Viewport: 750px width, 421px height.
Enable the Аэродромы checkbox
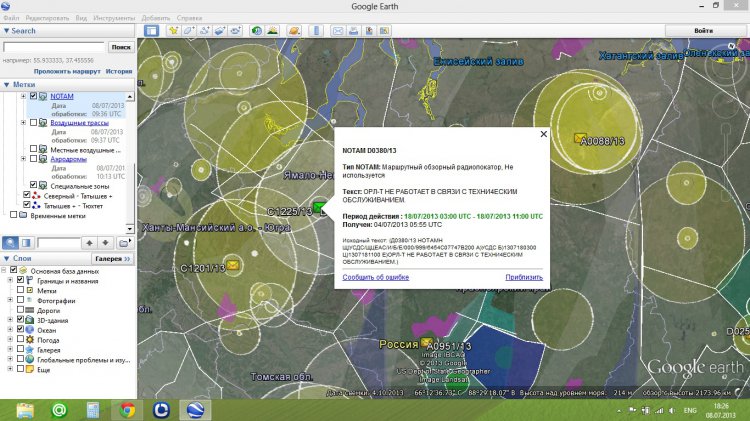(33, 158)
